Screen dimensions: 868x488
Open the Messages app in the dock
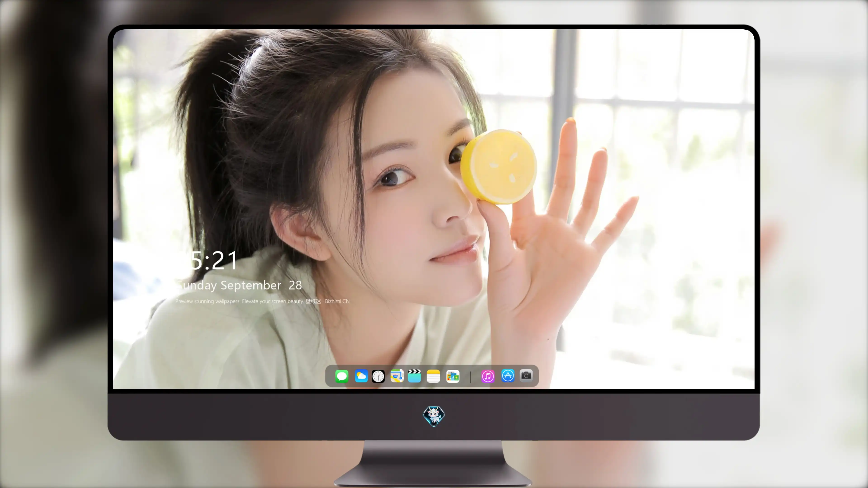[x=342, y=376]
